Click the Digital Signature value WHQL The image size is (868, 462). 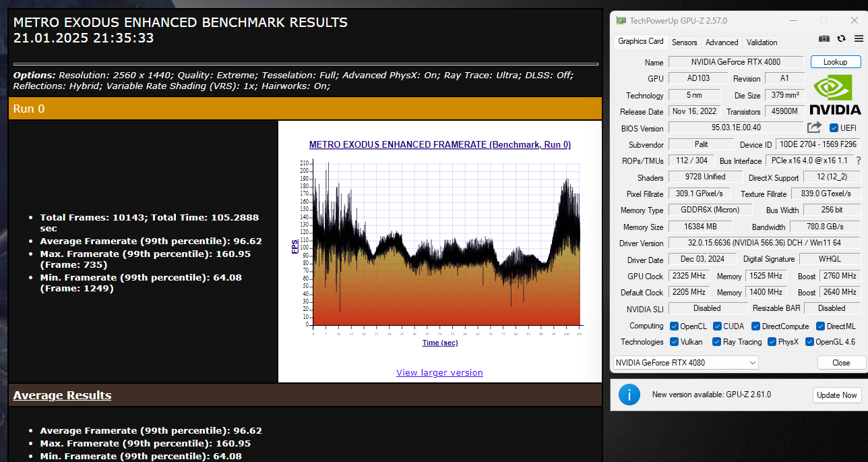pyautogui.click(x=829, y=259)
